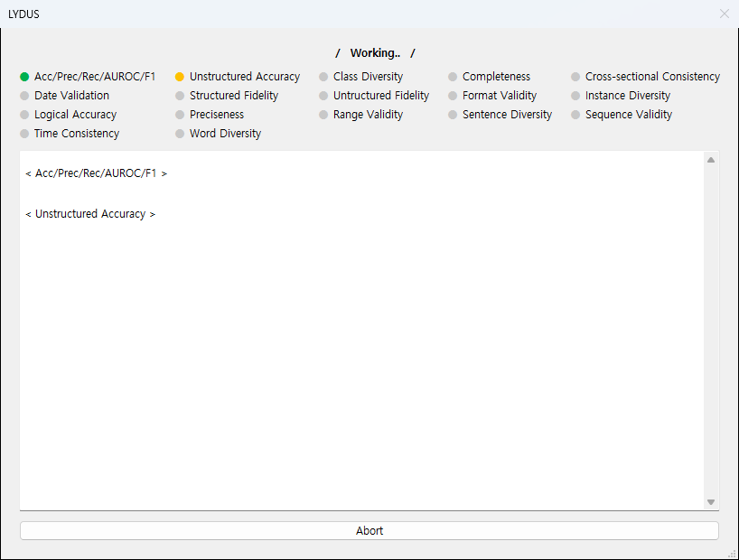Select the Unstructured Accuracy metric label
Screen dimensions: 739x560
[245, 77]
